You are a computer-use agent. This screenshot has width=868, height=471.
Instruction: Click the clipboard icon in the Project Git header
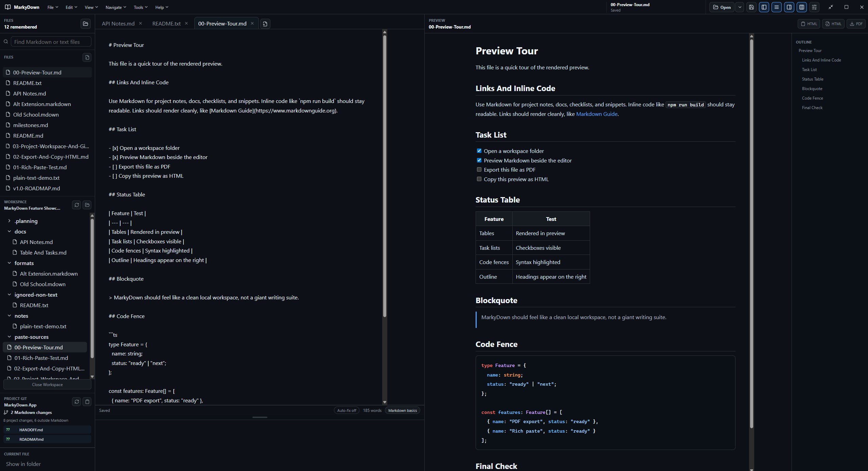(x=87, y=402)
